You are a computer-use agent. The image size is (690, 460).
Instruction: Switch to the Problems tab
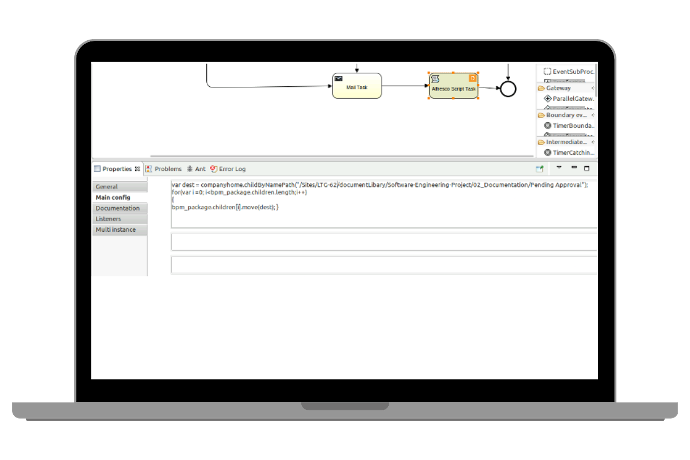click(x=166, y=169)
